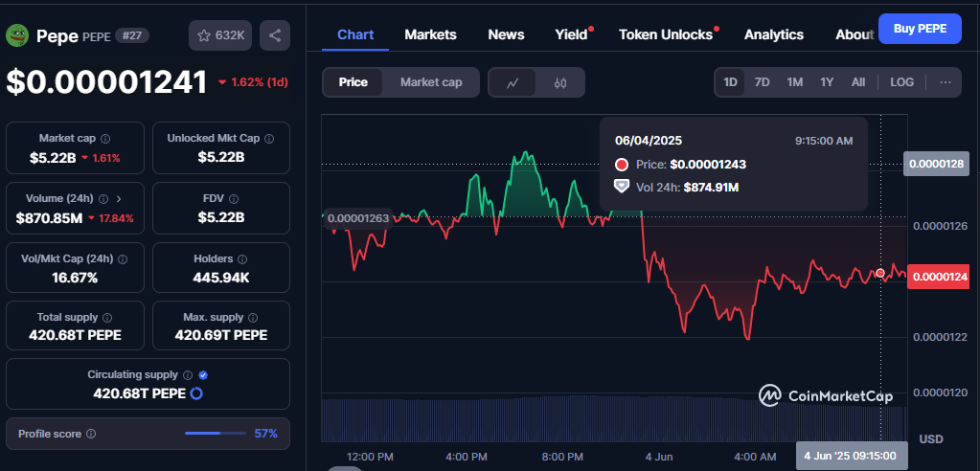Click the #27 rank badge

click(x=132, y=35)
